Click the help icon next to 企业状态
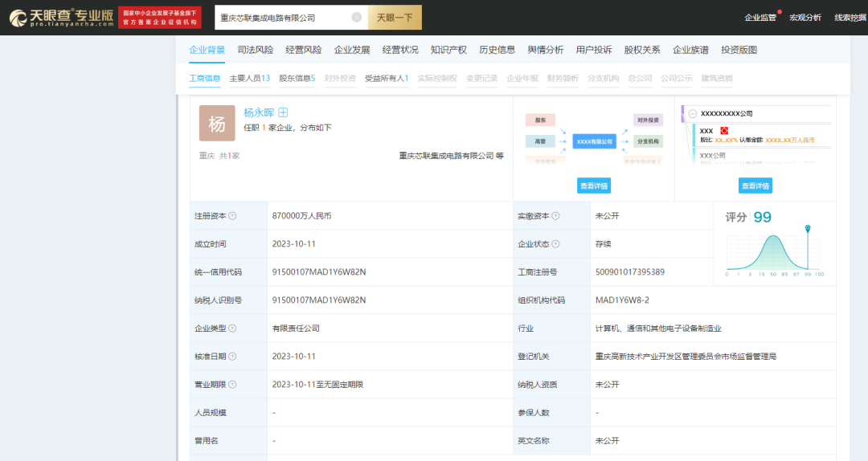The width and height of the screenshot is (868, 461). (555, 244)
